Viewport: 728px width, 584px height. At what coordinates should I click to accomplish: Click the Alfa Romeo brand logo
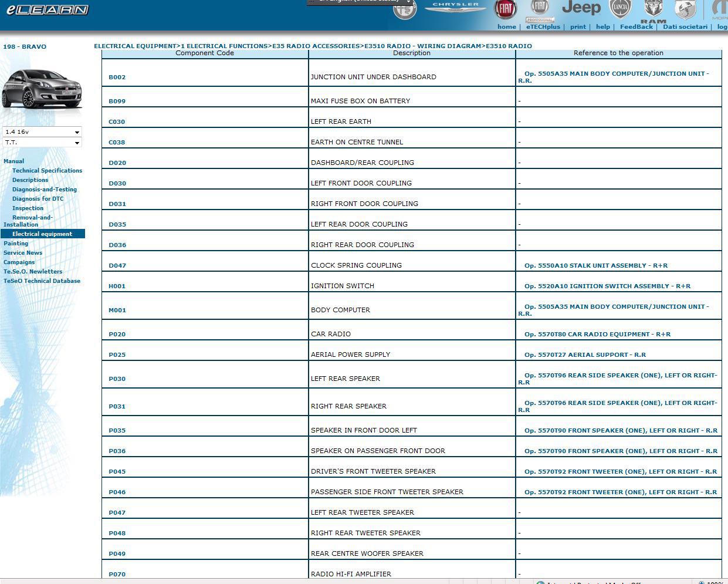pos(404,9)
